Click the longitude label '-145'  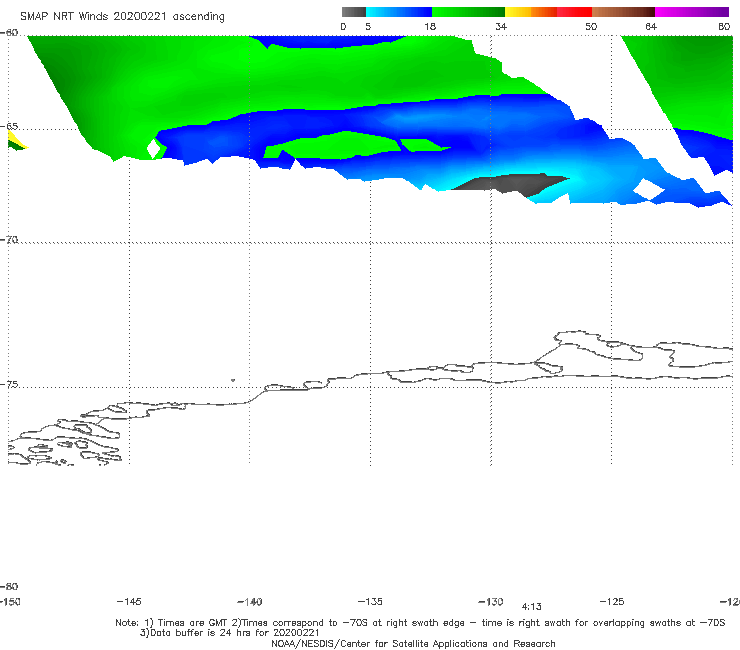pos(129,602)
